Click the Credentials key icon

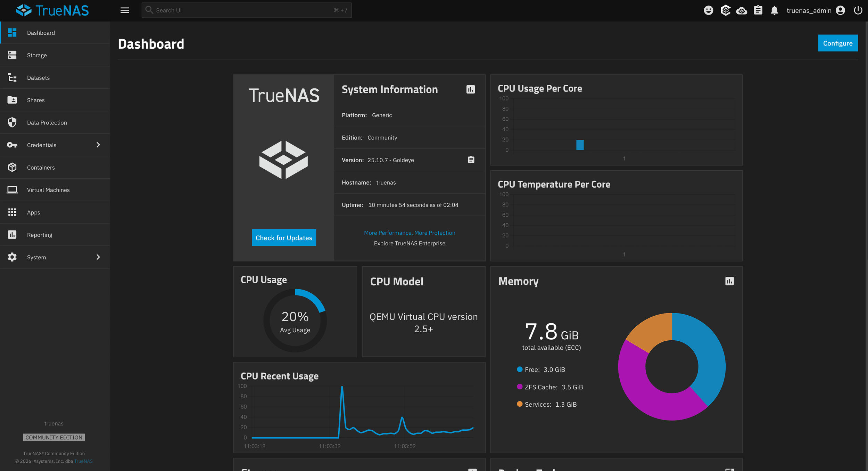[12, 145]
